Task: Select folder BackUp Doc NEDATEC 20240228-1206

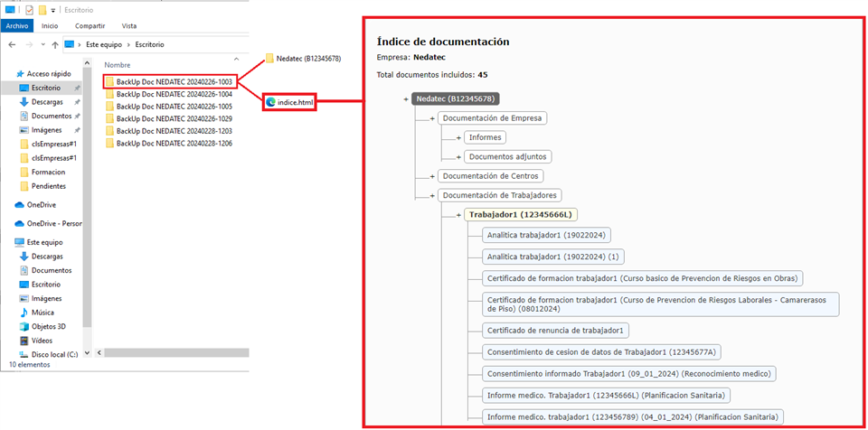Action: point(174,143)
